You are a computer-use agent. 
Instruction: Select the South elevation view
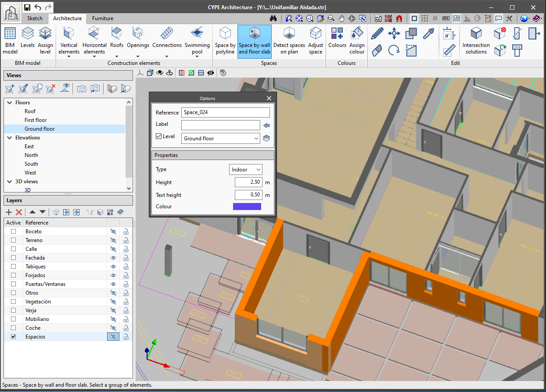tap(31, 164)
